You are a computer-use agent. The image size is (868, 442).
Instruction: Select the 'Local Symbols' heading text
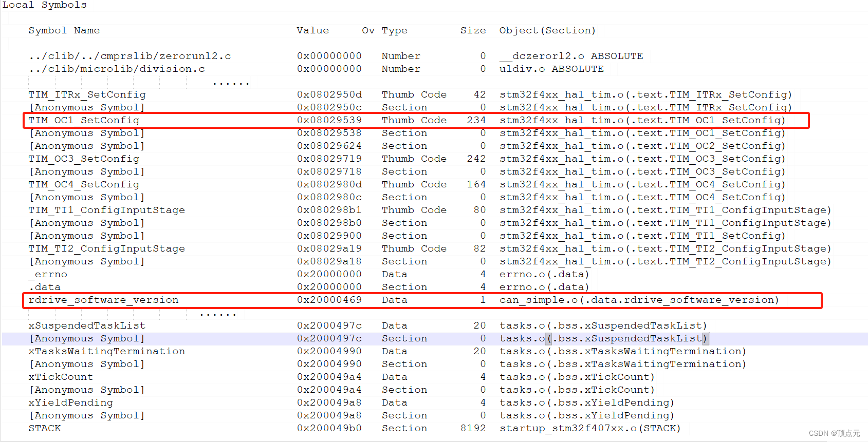pyautogui.click(x=45, y=5)
